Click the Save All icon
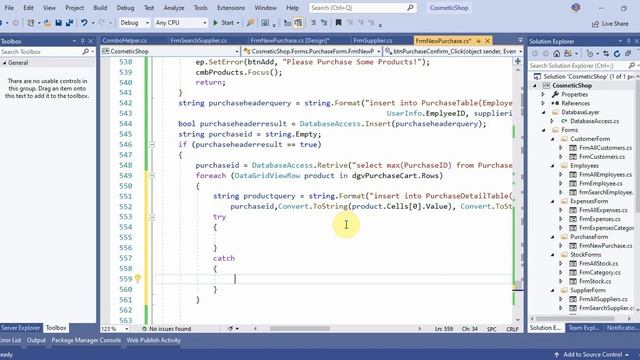This screenshot has height=360, width=640. click(x=69, y=23)
